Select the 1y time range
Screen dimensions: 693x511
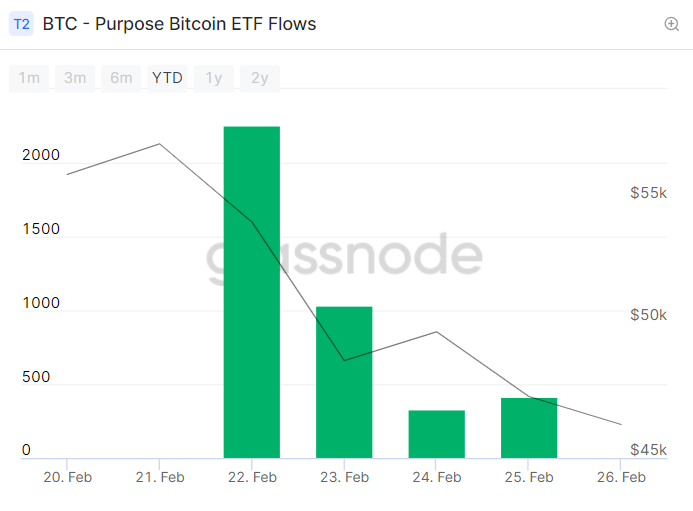pos(213,78)
